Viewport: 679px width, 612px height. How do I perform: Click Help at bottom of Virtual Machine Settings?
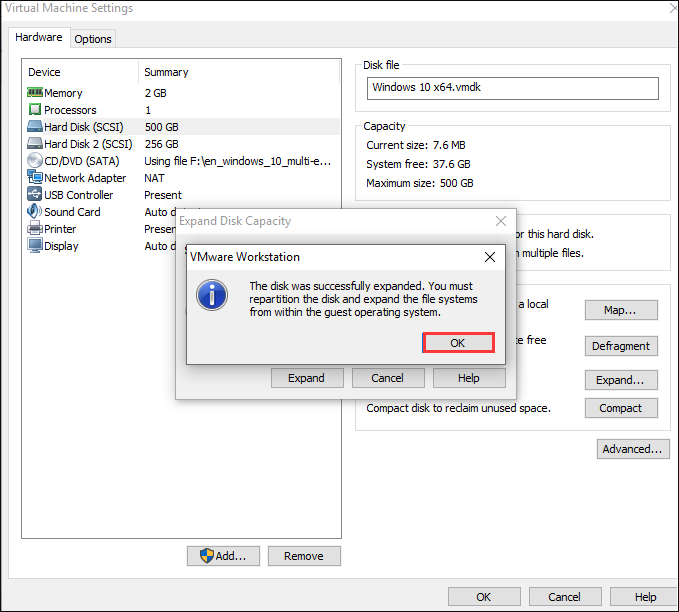pyautogui.click(x=645, y=597)
